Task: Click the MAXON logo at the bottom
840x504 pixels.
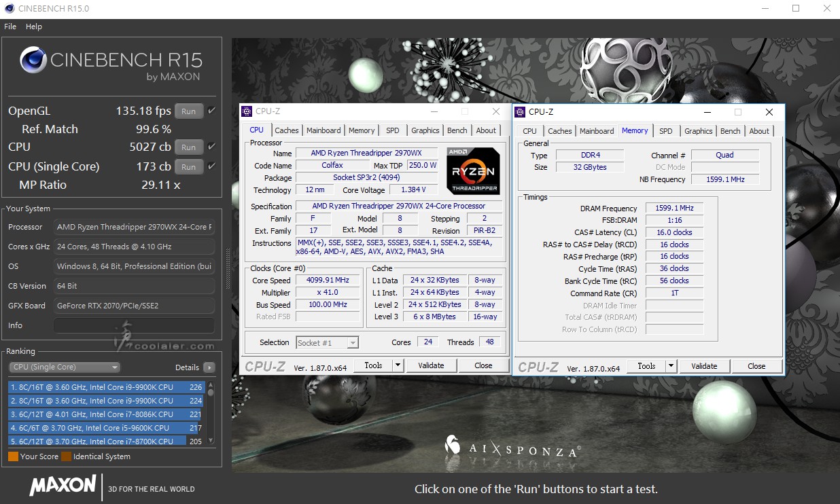Action: [63, 486]
